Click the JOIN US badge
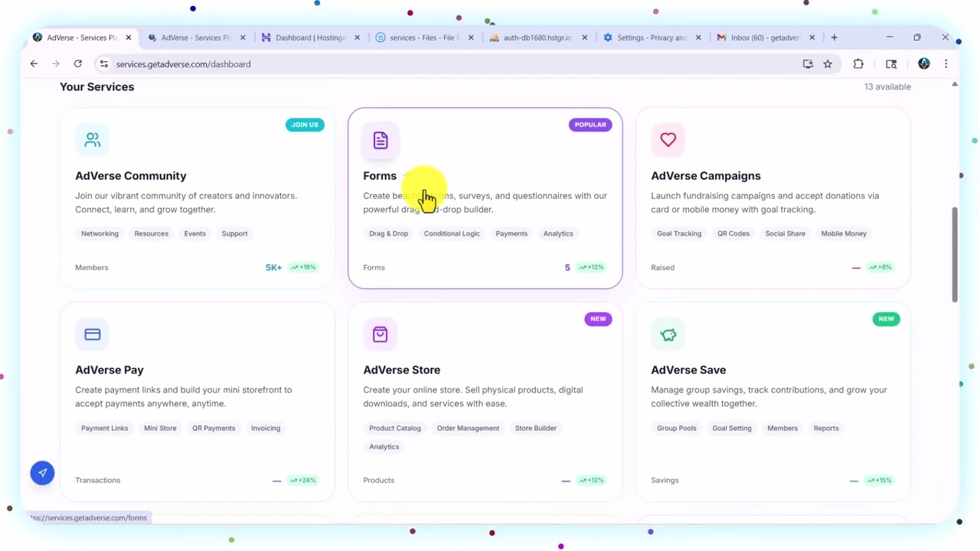Image resolution: width=980 pixels, height=551 pixels. pos(305,125)
